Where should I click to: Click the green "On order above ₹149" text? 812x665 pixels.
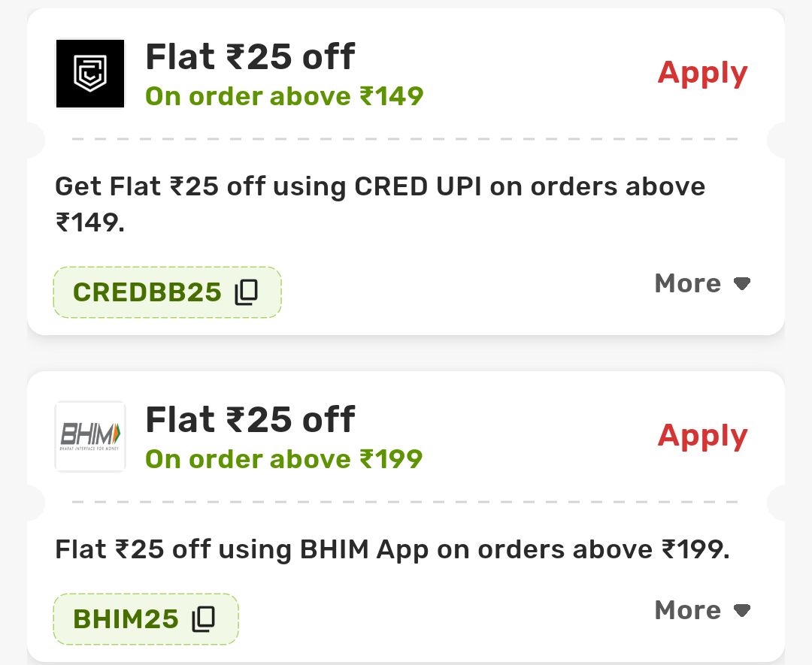(284, 96)
